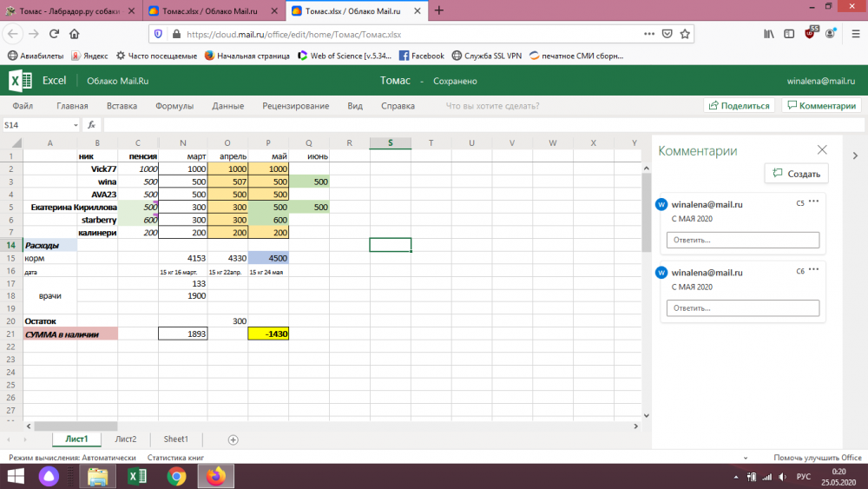The image size is (868, 489).
Task: Add a new sheet with plus icon
Action: point(233,439)
